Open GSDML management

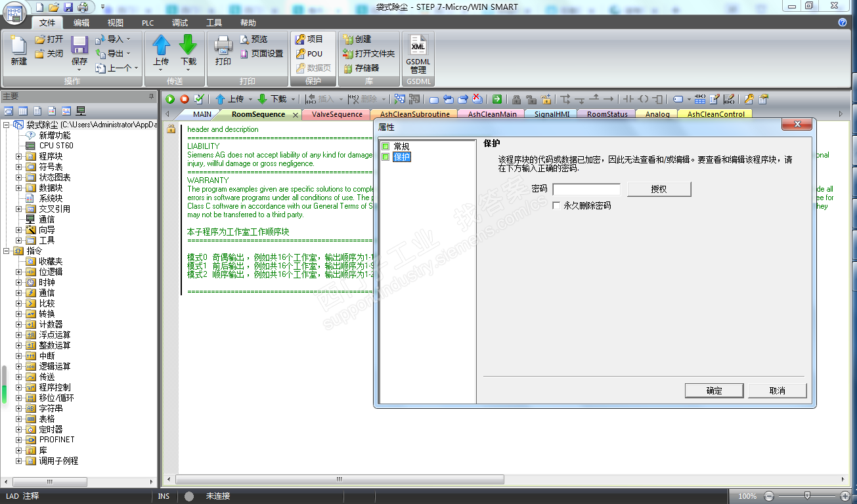click(418, 54)
